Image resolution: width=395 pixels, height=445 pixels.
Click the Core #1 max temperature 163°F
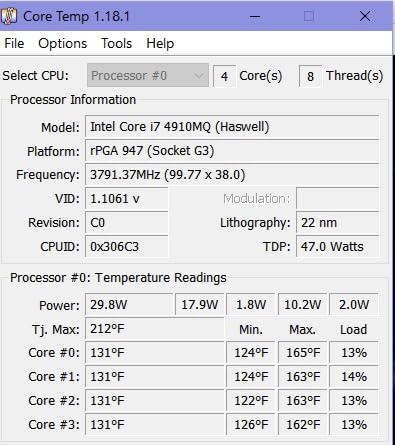(x=302, y=377)
